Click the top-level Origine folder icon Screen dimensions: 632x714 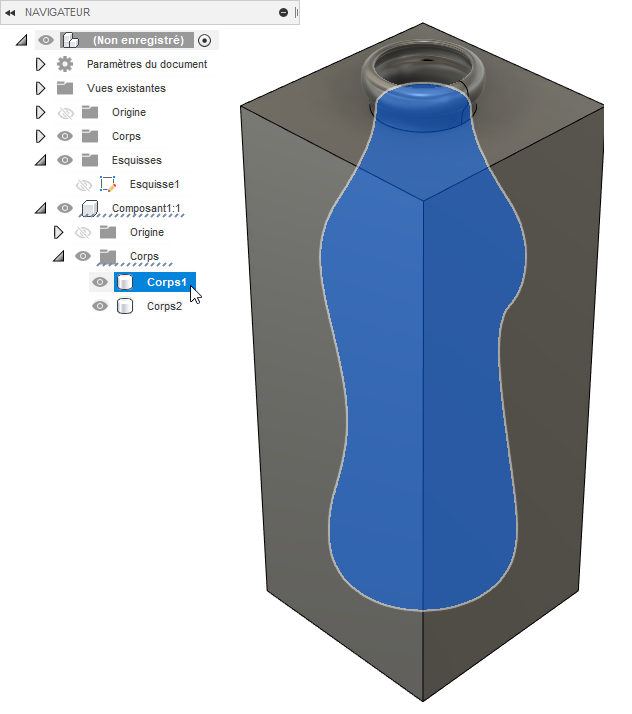(x=90, y=112)
